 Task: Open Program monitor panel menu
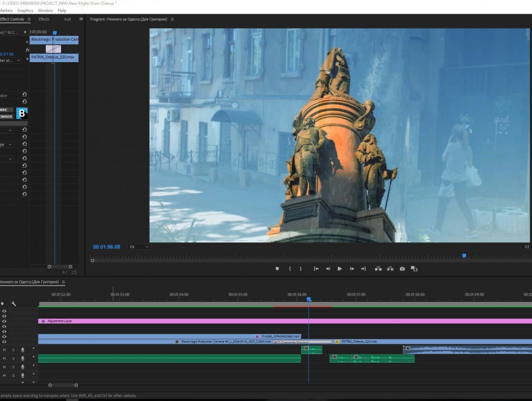(172, 19)
